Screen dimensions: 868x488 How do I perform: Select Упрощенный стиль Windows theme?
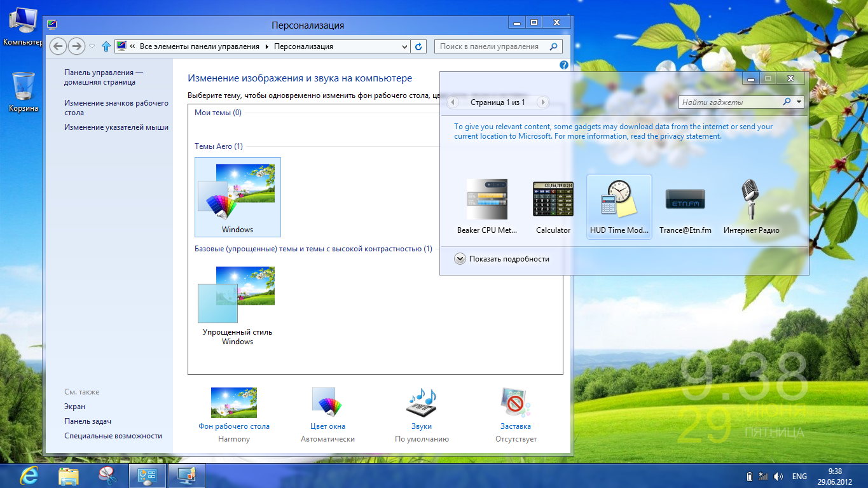(238, 305)
